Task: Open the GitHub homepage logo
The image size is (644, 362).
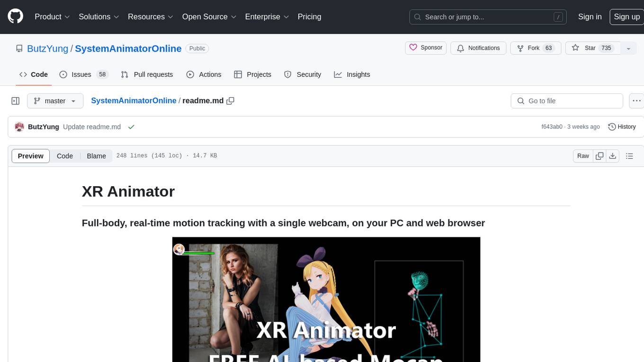Action: (15, 17)
